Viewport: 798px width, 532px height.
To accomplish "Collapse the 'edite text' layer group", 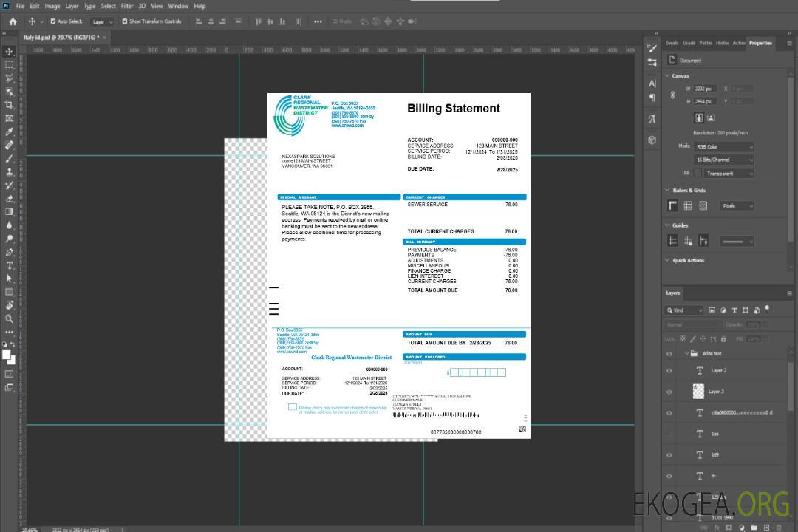I will 684,353.
